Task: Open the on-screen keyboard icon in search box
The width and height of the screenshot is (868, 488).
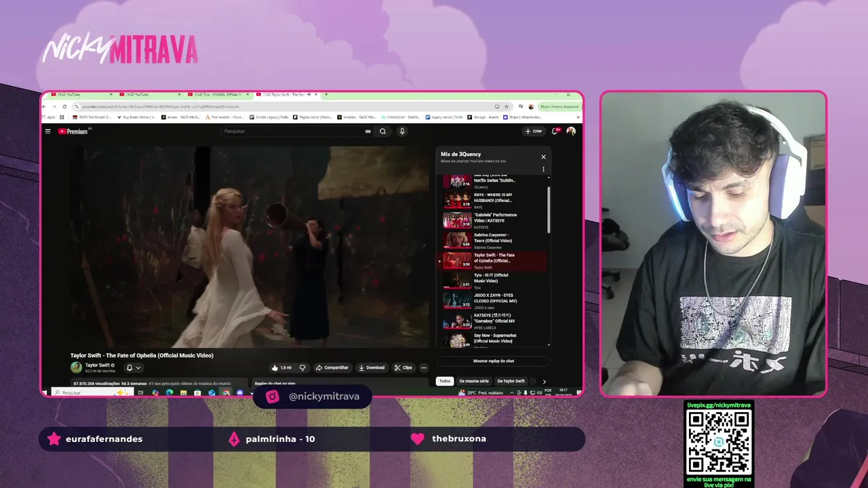Action: [368, 131]
